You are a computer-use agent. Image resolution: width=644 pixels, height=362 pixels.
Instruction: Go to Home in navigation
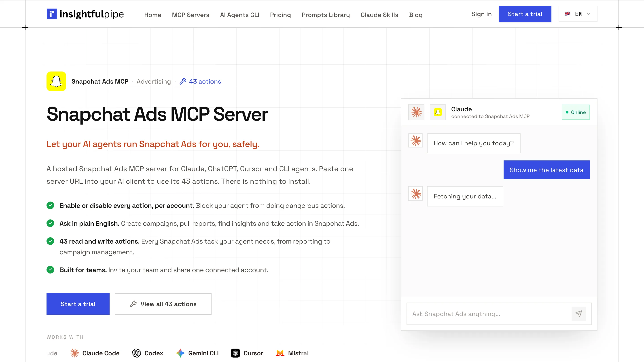pos(153,15)
